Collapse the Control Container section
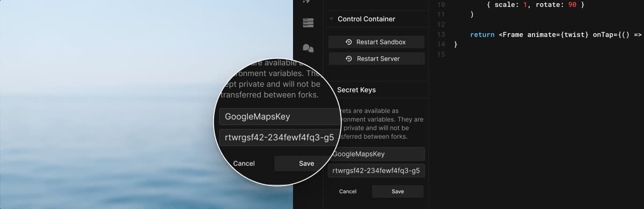The width and height of the screenshot is (644, 209). (x=331, y=19)
